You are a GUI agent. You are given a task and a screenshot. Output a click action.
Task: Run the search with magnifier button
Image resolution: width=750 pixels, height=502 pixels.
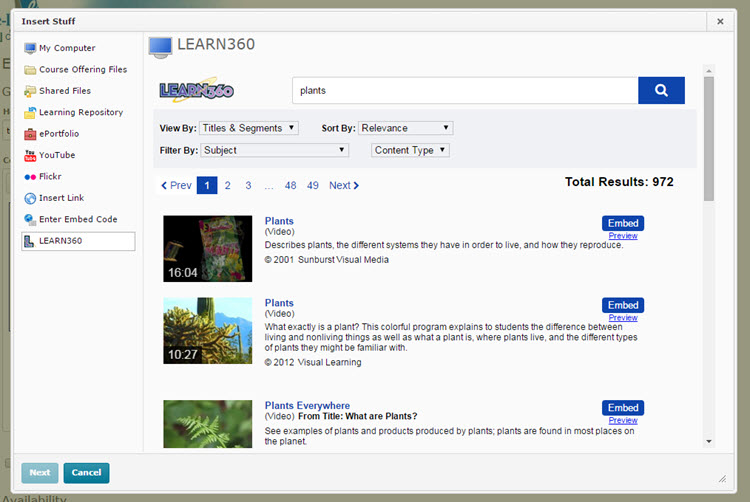coord(661,90)
